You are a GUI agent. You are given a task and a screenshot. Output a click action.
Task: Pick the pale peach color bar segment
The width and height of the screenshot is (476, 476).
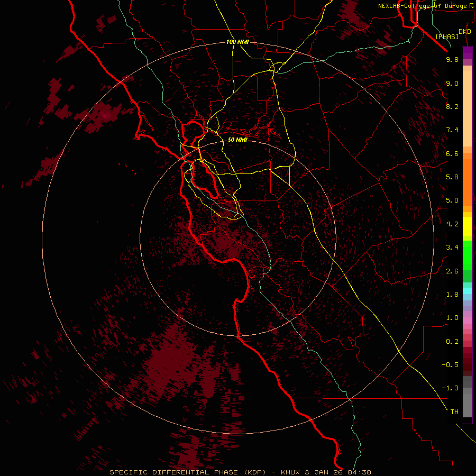[467, 108]
